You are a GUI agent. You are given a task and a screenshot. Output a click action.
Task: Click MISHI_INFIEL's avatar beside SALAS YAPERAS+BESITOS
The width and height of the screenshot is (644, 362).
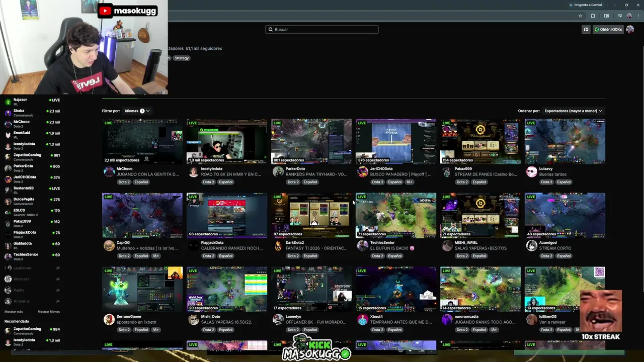pyautogui.click(x=447, y=246)
